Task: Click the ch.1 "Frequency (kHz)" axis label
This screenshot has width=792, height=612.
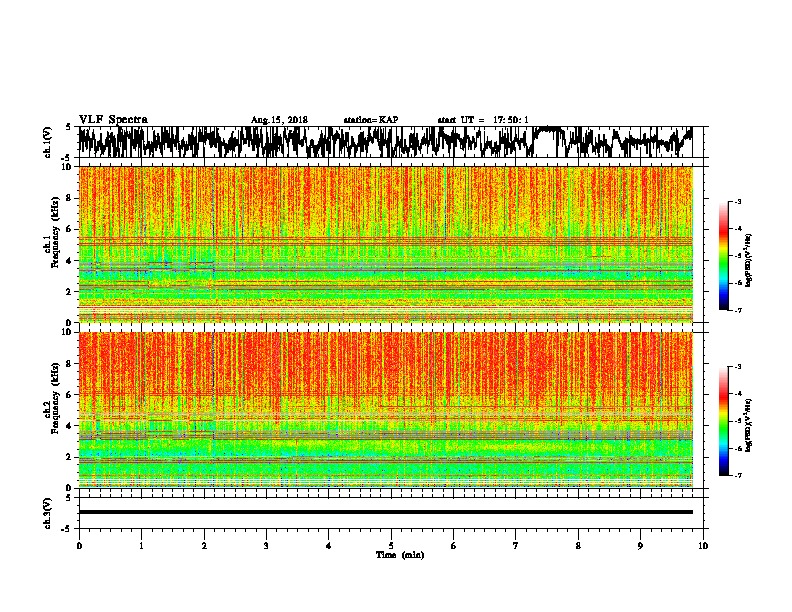Action: [x=55, y=232]
